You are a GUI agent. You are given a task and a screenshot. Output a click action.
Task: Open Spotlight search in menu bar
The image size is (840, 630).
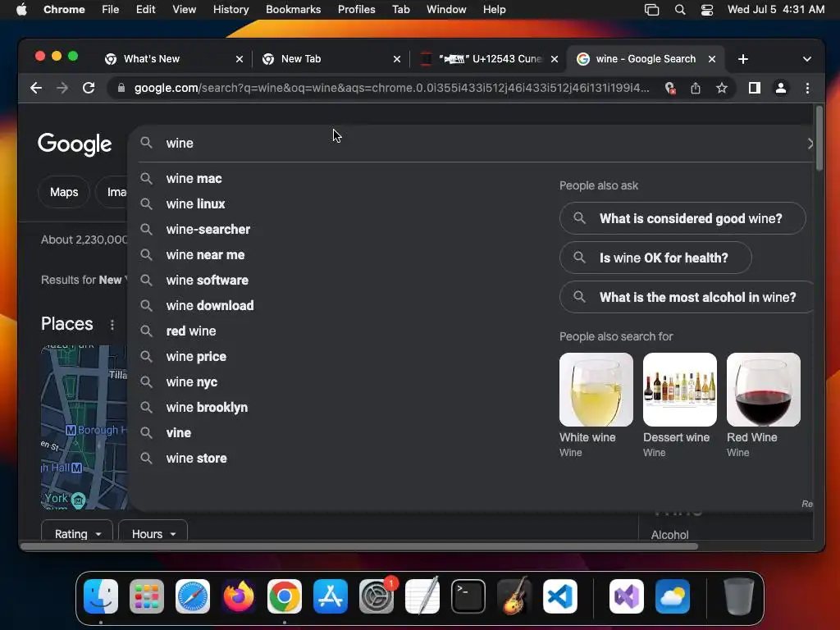(680, 10)
